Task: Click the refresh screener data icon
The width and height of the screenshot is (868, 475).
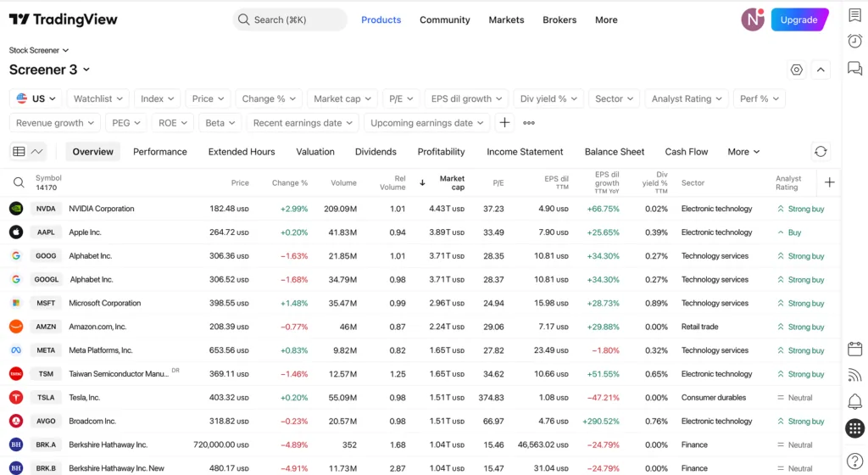Action: [821, 152]
